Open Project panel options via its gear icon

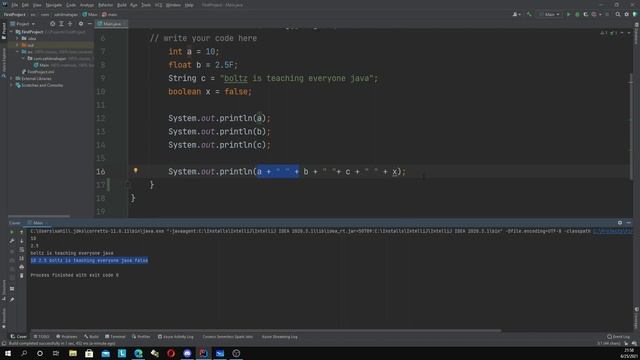pyautogui.click(x=80, y=24)
